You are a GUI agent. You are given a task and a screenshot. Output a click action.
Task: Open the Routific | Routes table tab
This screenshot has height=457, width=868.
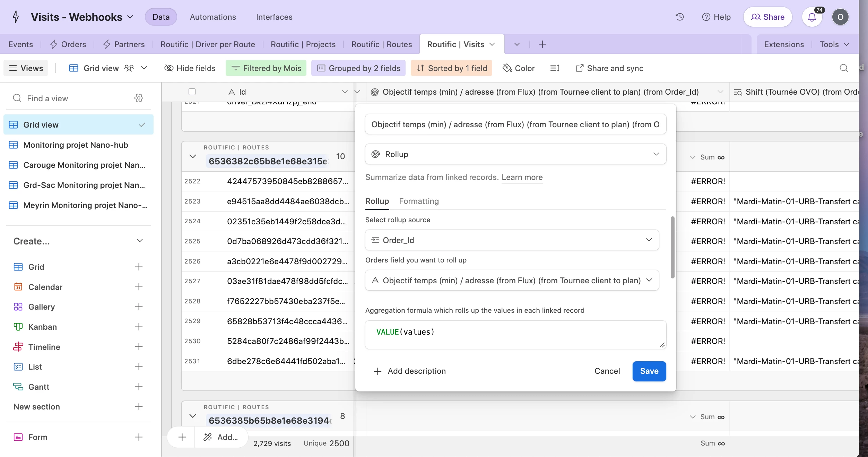click(x=381, y=44)
